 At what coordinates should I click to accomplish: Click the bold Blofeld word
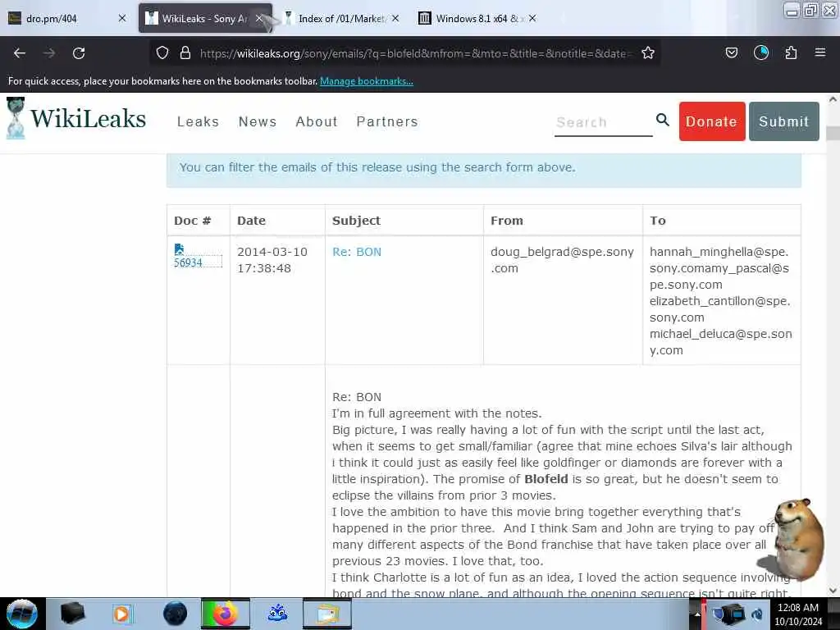[x=546, y=479]
